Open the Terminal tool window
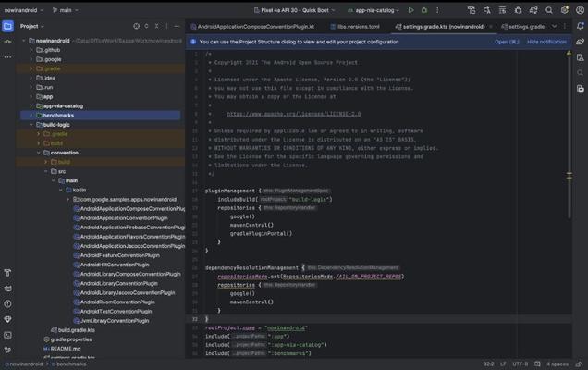 7,334
